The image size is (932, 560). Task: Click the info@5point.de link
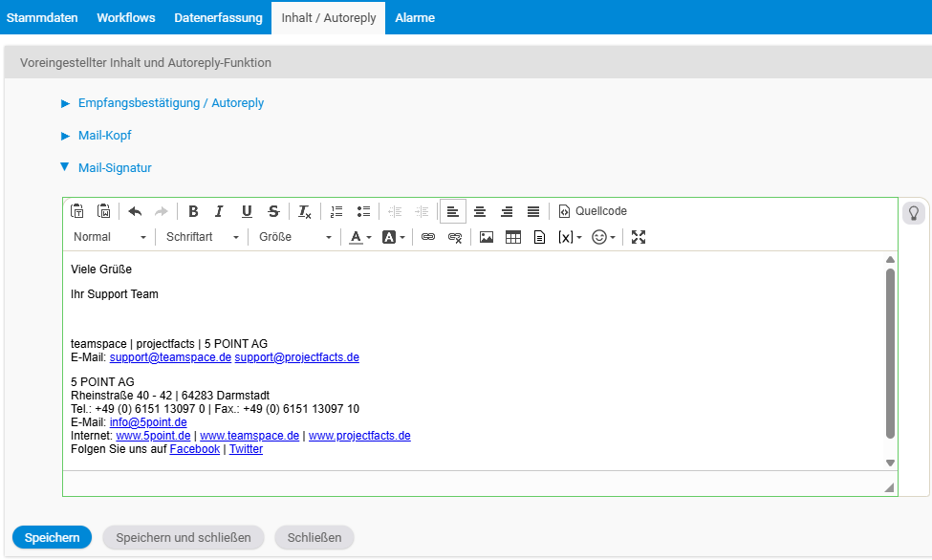point(148,422)
